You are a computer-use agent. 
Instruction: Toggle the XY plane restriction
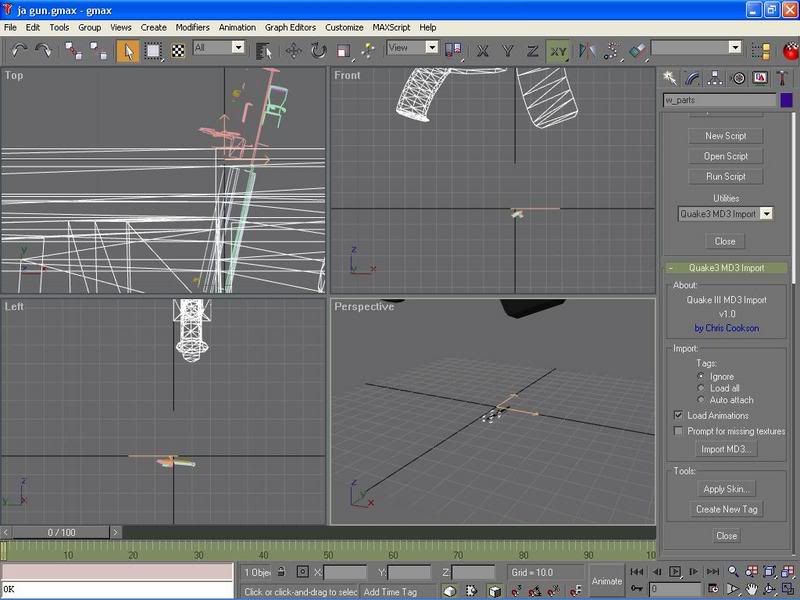click(558, 51)
